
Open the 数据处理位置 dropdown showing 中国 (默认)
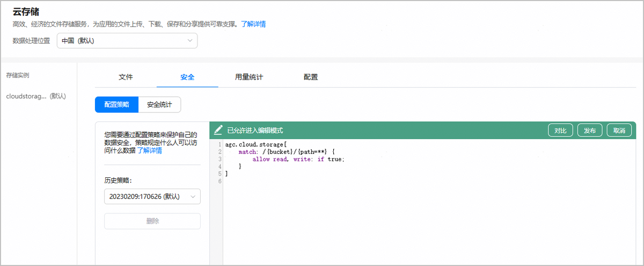(x=127, y=41)
